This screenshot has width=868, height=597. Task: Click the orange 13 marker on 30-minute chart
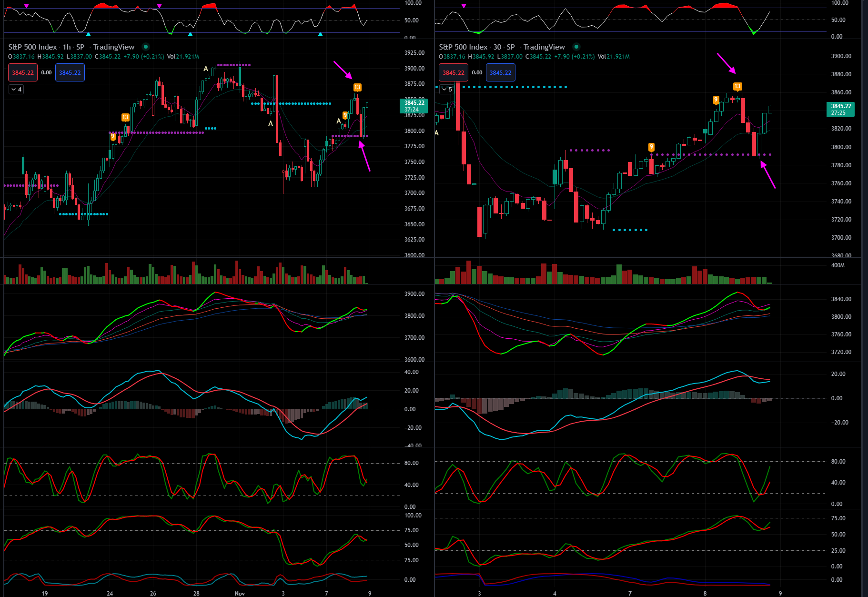pos(737,86)
